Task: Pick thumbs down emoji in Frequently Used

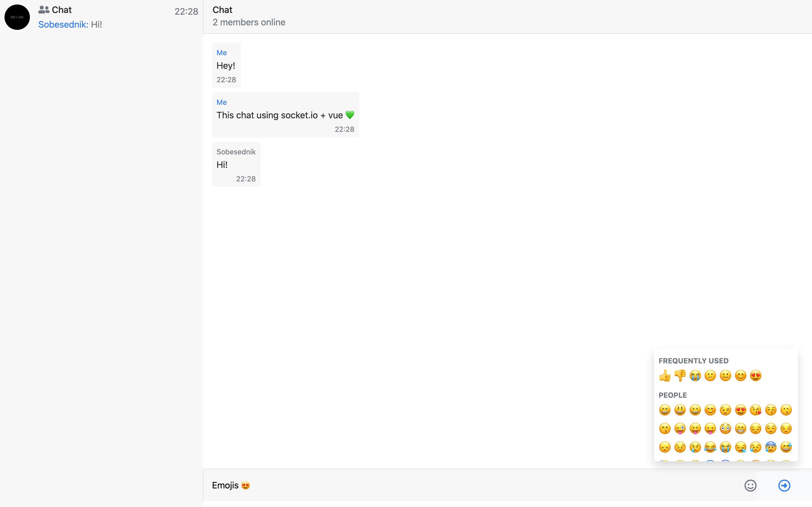Action: (x=680, y=375)
